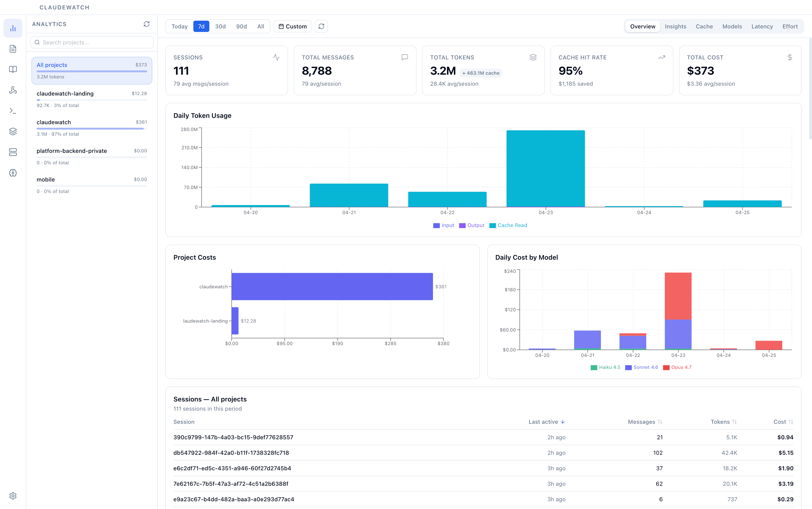
Task: Toggle the Cache Read legend swatch
Action: coord(492,226)
